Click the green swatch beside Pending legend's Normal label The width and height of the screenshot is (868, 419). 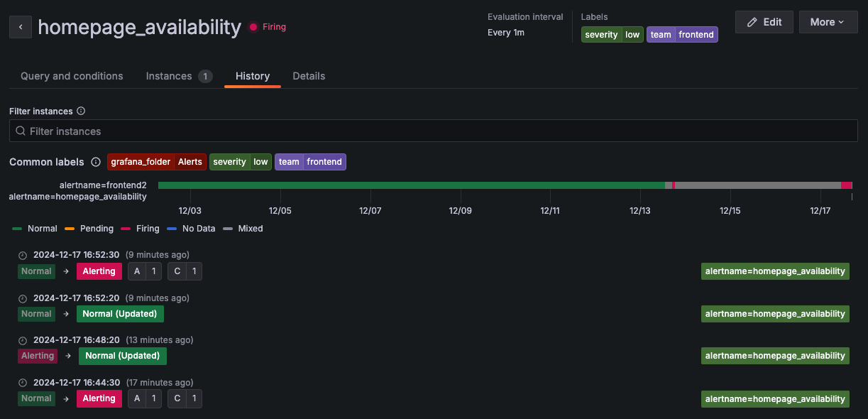click(x=16, y=229)
